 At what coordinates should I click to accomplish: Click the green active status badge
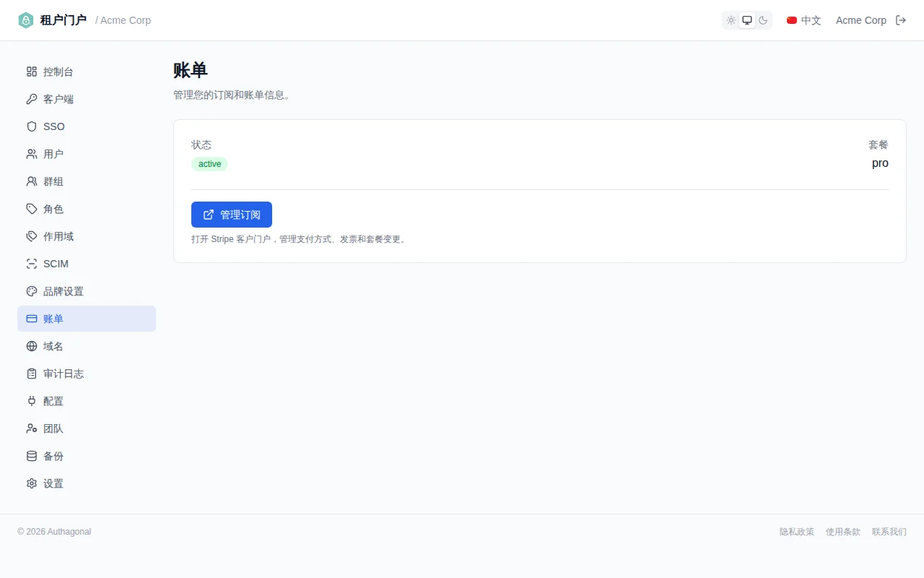209,164
